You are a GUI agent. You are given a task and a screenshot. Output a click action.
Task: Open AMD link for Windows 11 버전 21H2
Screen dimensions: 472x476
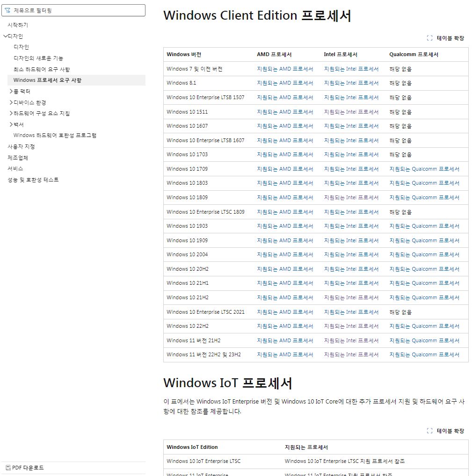coord(285,340)
